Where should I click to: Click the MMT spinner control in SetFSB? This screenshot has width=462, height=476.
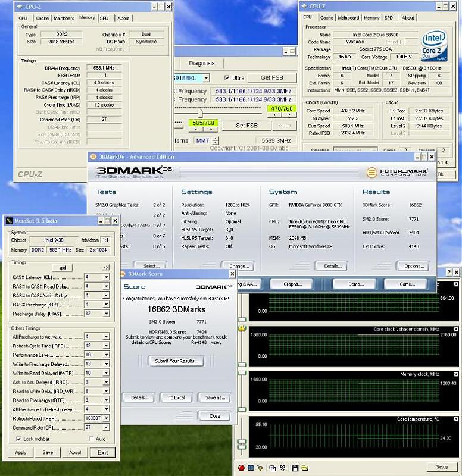216,140
